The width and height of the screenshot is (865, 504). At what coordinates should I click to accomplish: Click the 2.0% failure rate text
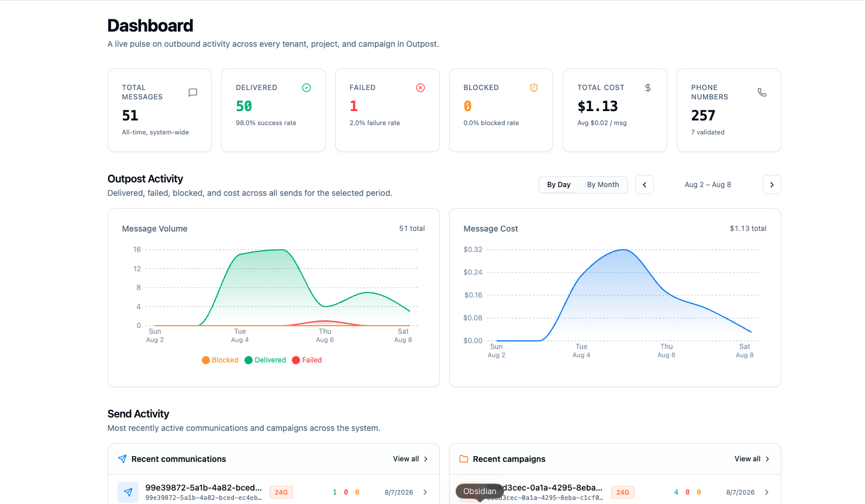click(375, 123)
